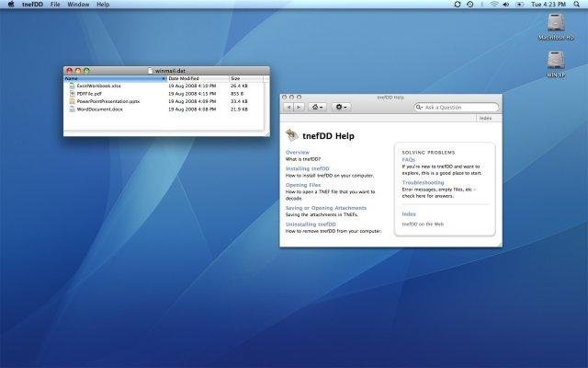The width and height of the screenshot is (588, 368).
Task: Click the 855 B size cell
Action: tap(237, 94)
